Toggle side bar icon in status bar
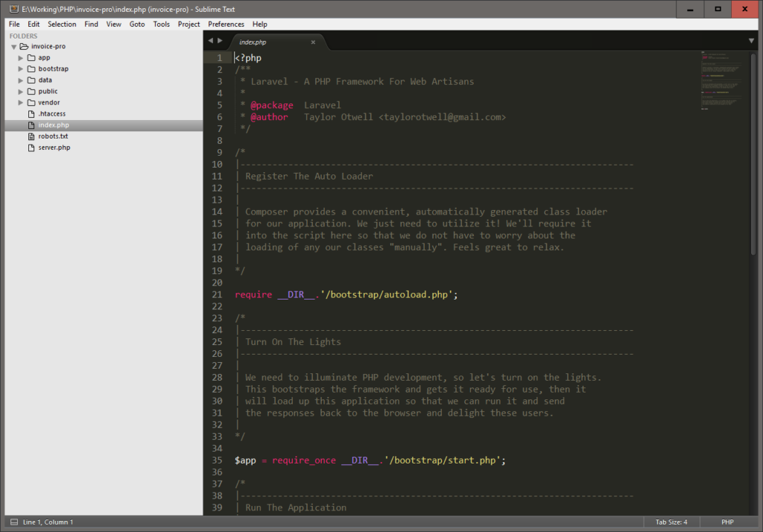 pyautogui.click(x=13, y=522)
